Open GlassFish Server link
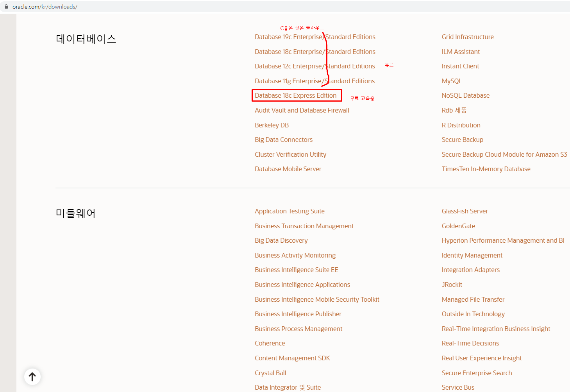The image size is (570, 392). (x=465, y=211)
